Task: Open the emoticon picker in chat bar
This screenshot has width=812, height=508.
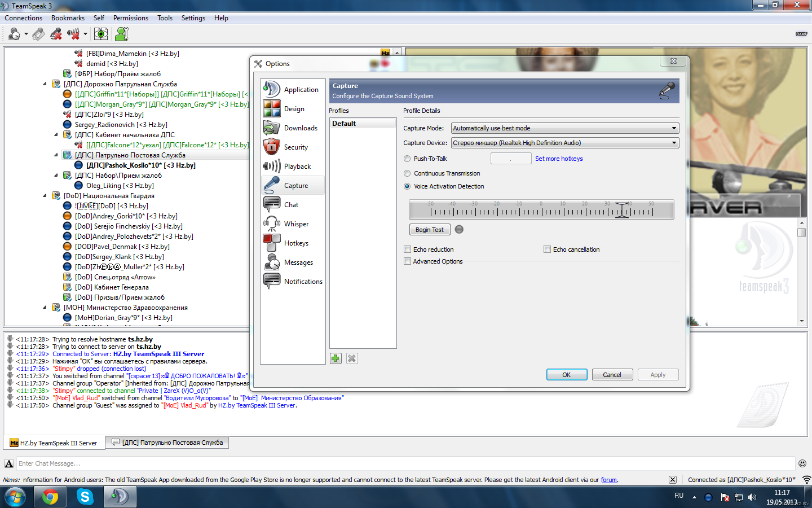Action: (802, 463)
